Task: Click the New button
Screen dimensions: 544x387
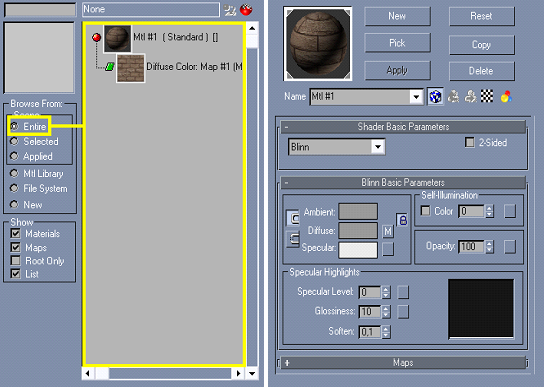Action: point(397,16)
